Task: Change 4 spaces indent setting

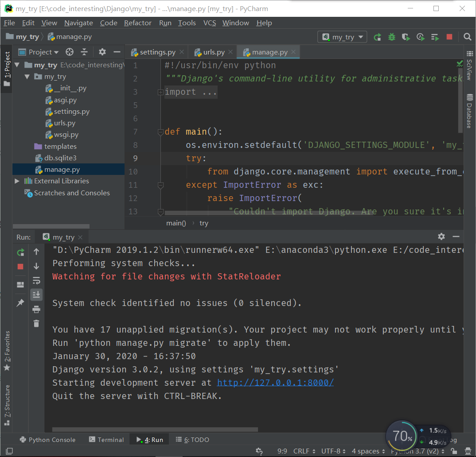Action: [x=368, y=451]
